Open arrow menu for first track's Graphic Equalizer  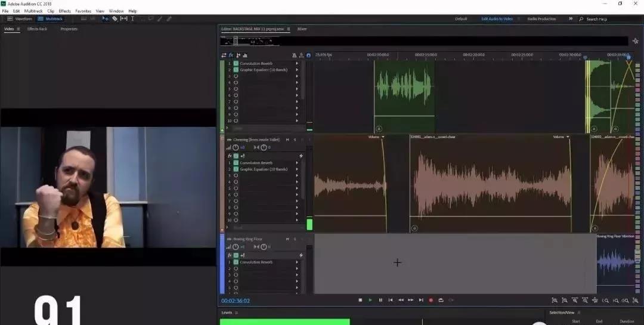point(297,70)
